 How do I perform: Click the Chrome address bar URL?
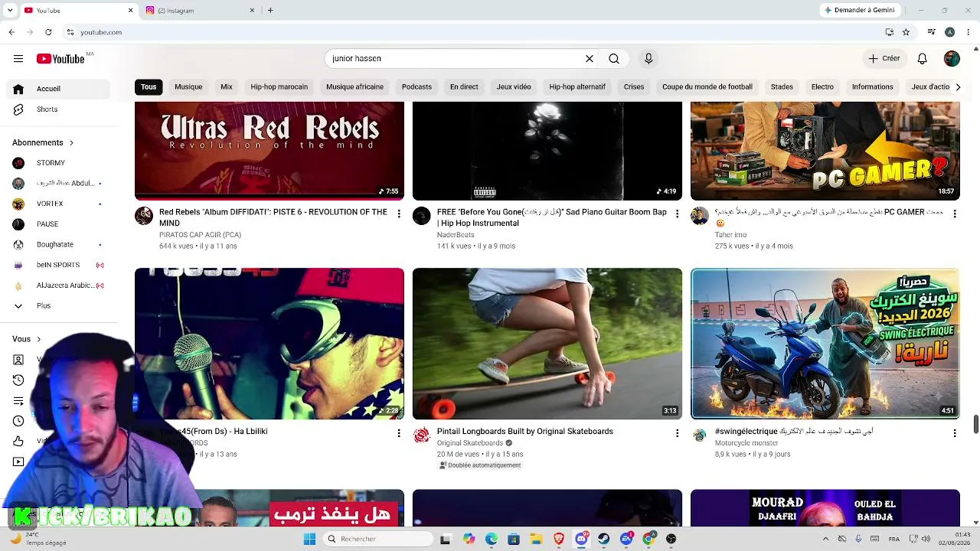coord(101,32)
